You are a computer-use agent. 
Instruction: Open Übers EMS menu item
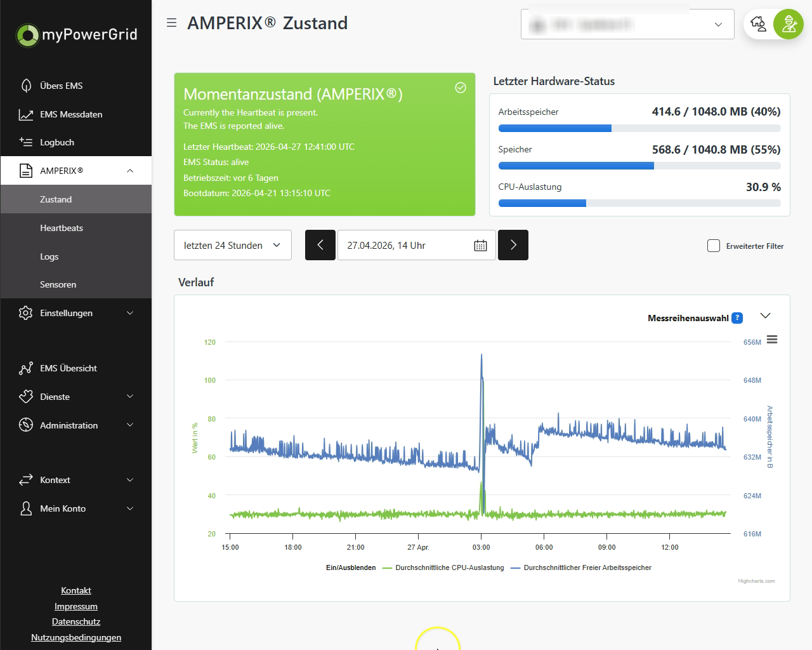[76, 86]
